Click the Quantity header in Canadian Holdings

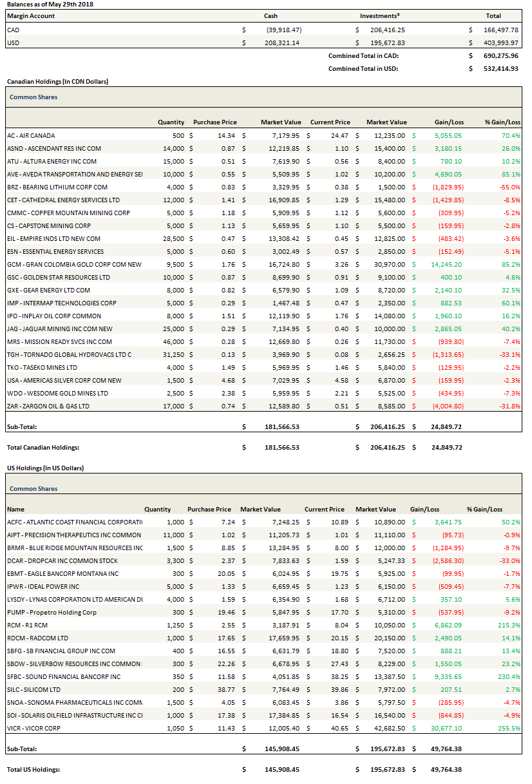click(x=171, y=122)
